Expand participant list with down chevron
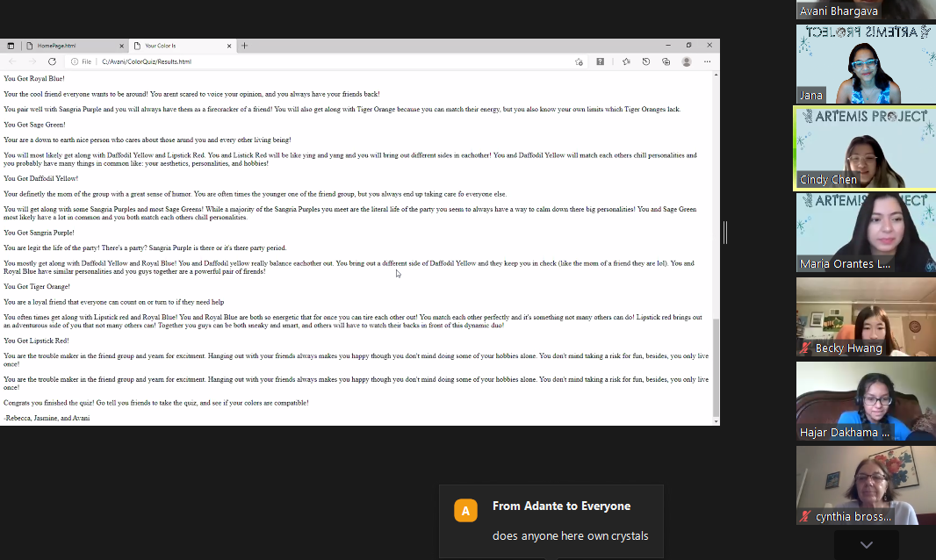This screenshot has height=560, width=936. pyautogui.click(x=866, y=544)
